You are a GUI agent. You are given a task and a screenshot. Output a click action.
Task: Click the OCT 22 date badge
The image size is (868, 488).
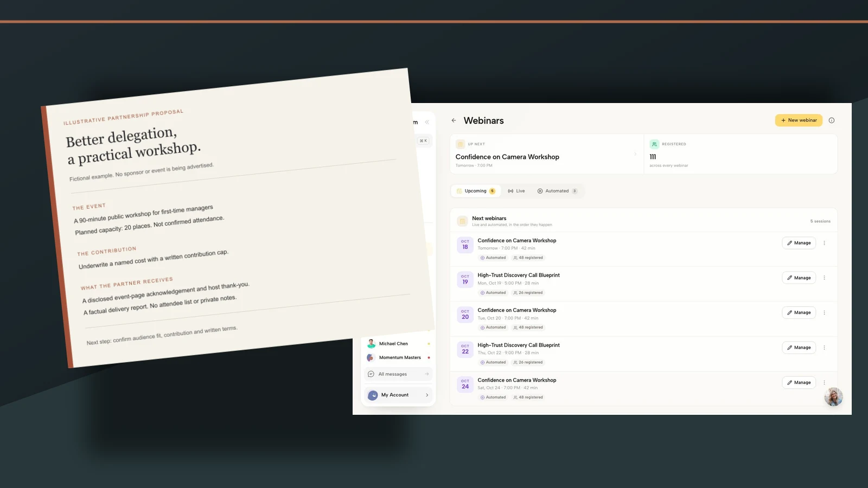pyautogui.click(x=465, y=349)
